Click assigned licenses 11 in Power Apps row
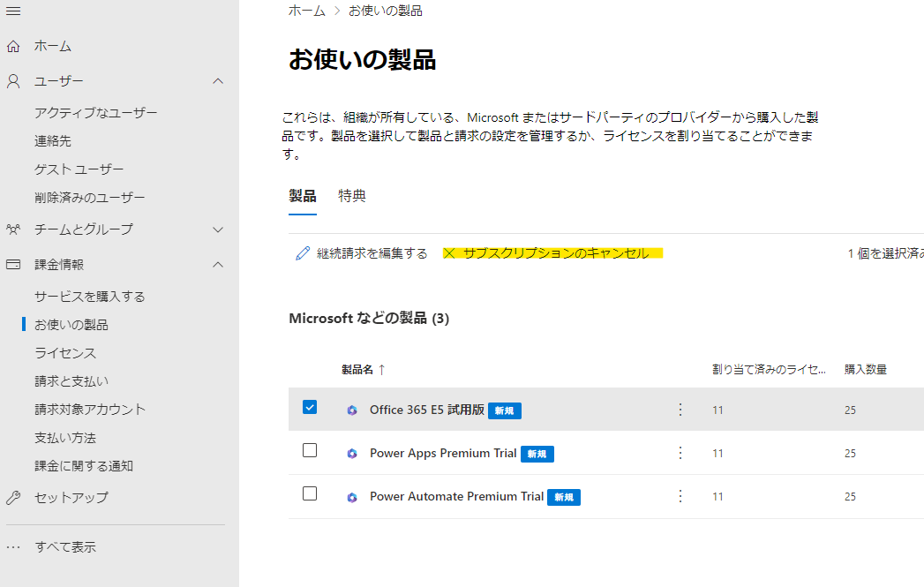924x587 pixels. pos(717,453)
